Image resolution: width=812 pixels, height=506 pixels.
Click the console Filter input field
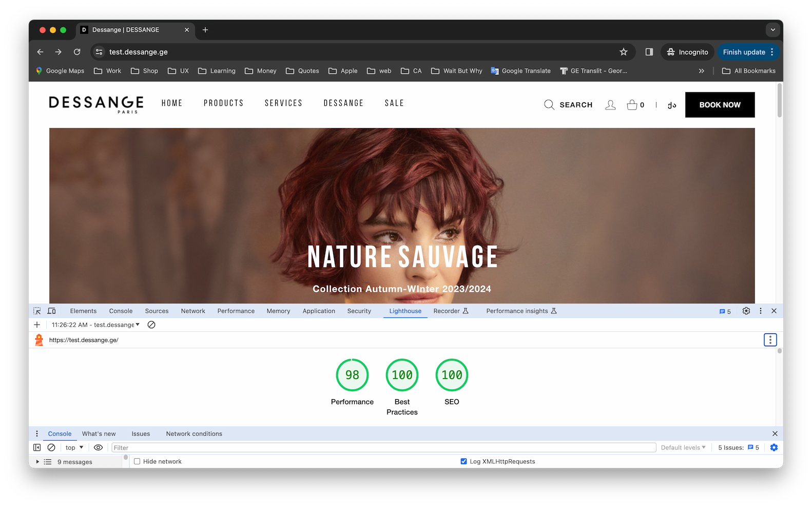tap(384, 447)
